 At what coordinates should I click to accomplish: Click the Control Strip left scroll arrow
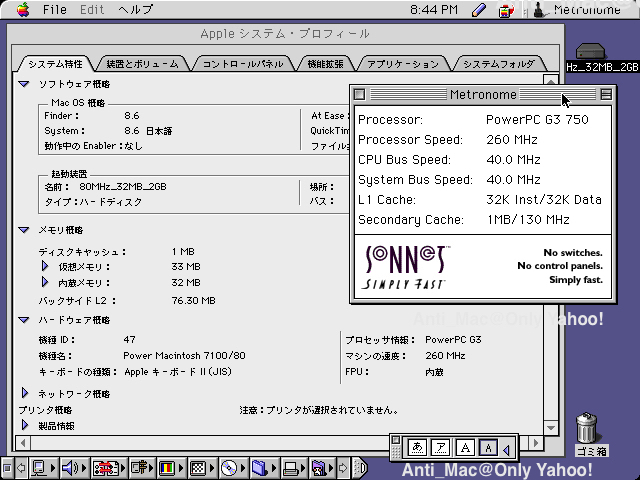coord(21,468)
